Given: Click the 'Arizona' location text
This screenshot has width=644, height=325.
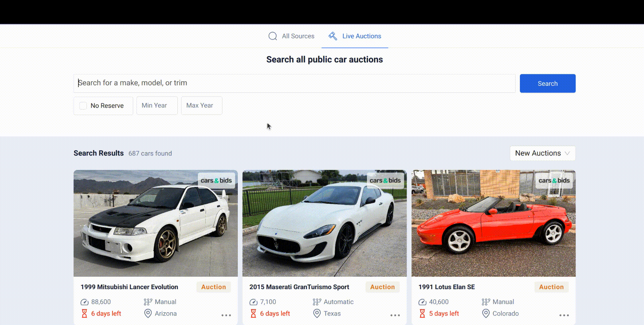Looking at the screenshot, I should pos(166,314).
